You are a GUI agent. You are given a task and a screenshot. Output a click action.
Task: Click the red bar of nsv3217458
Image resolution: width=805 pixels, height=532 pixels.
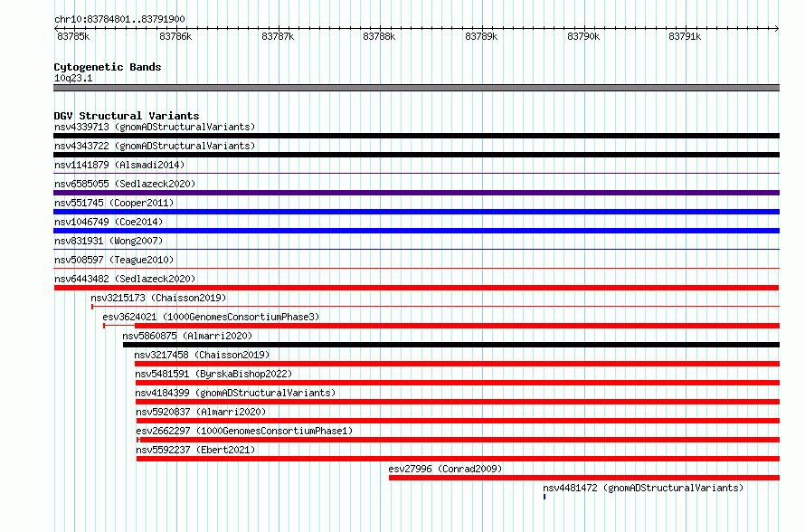[457, 364]
